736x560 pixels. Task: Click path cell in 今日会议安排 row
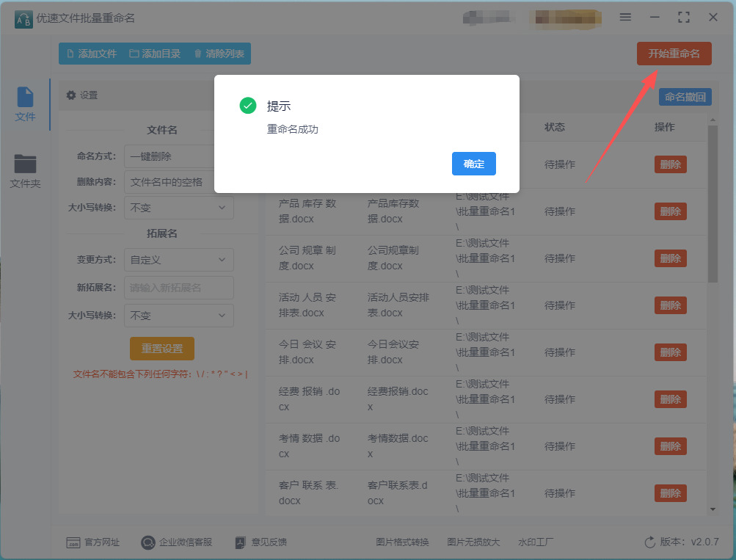(x=485, y=352)
